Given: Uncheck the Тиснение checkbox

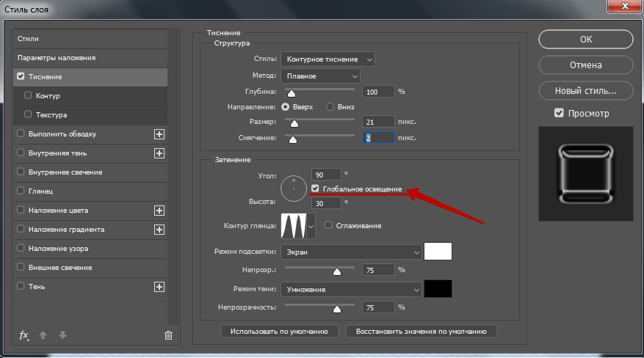Looking at the screenshot, I should (21, 76).
